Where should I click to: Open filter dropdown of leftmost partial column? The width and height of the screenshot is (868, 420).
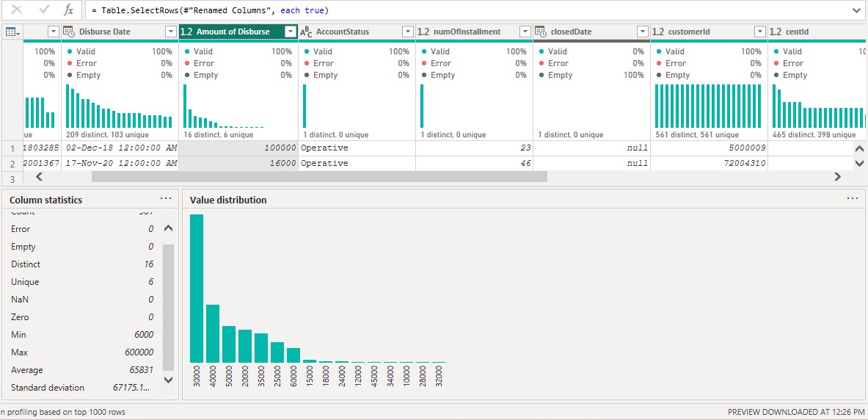54,32
